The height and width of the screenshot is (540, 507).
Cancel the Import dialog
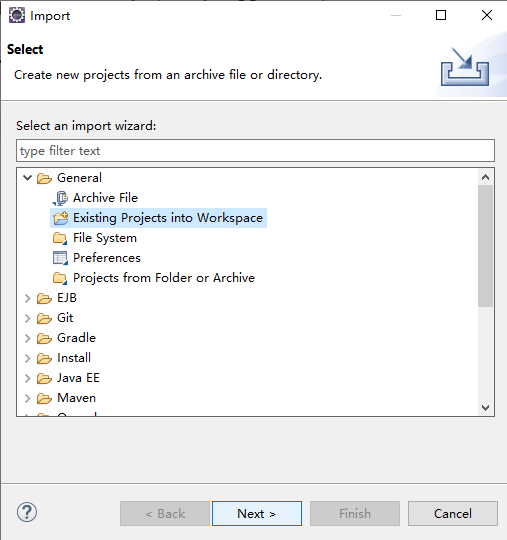coord(453,513)
